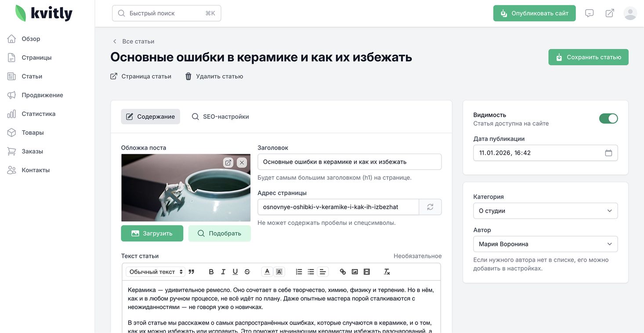
Task: Open the Продвижение section in sidebar
Action: click(35, 95)
